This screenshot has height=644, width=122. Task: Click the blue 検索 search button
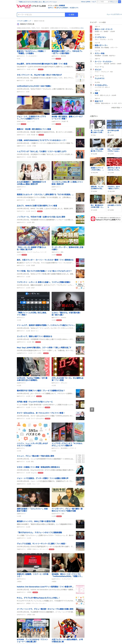coord(71,15)
